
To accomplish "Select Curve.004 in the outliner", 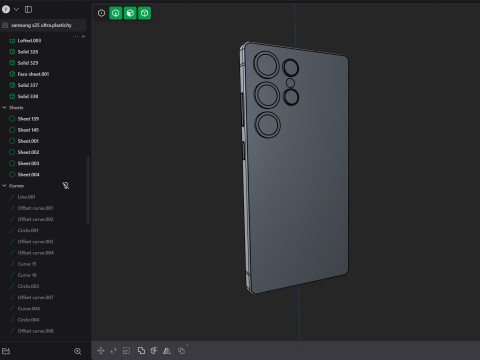I will coord(29,309).
